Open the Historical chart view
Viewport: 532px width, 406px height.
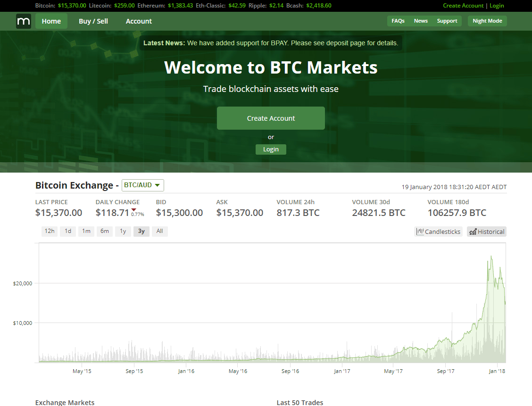(486, 231)
